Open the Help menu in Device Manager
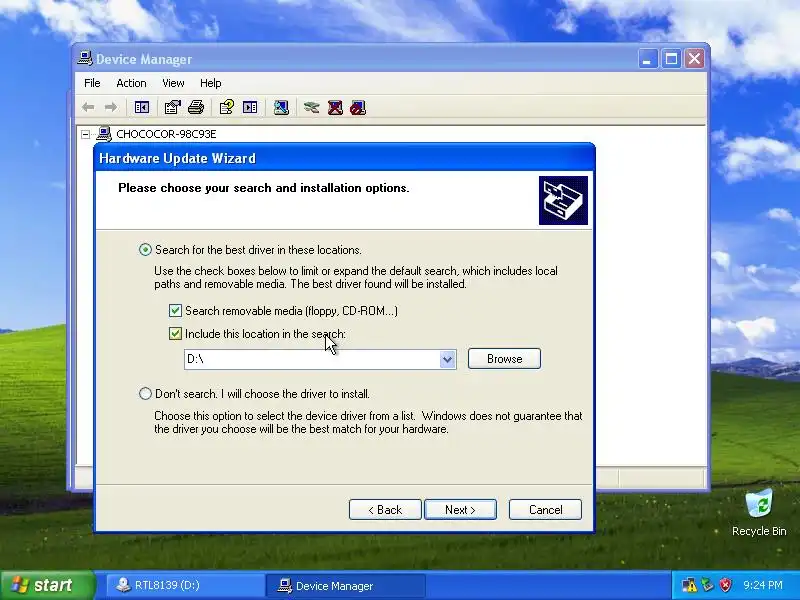 coord(210,83)
